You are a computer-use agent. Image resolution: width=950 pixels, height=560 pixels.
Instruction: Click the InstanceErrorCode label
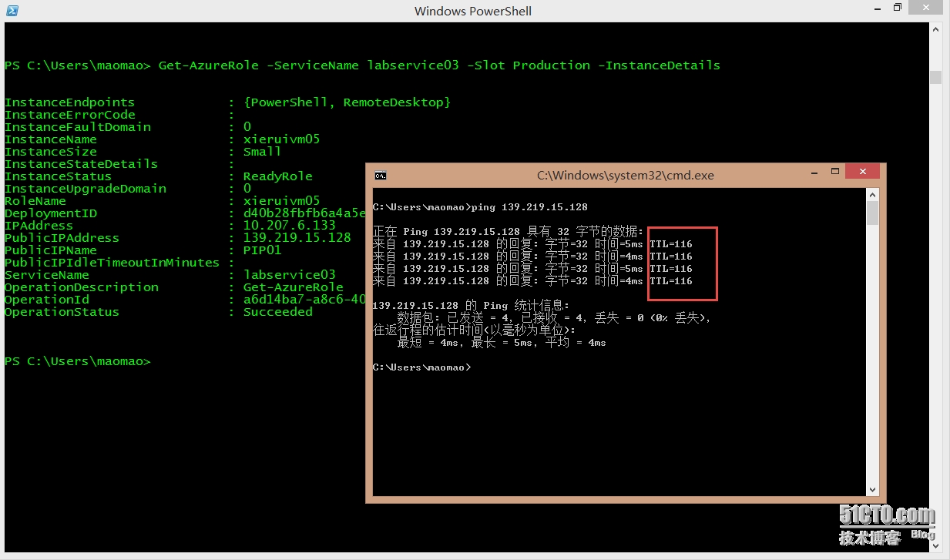coord(69,115)
